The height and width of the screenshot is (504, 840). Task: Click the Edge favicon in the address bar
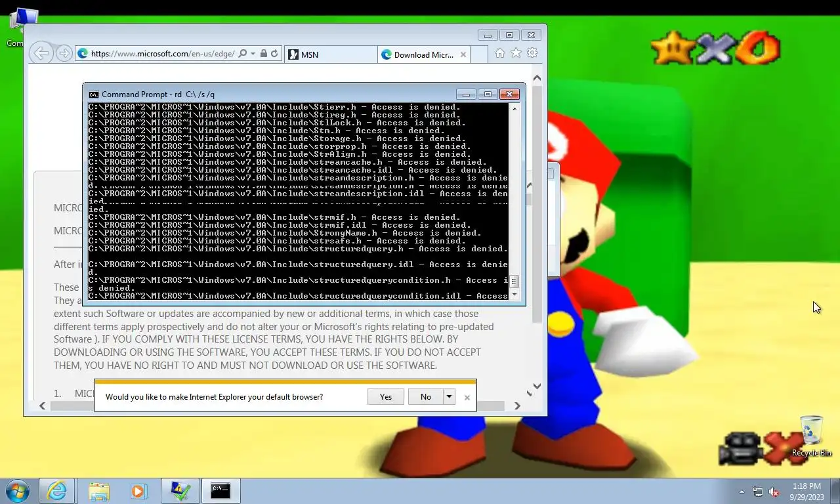coord(83,54)
